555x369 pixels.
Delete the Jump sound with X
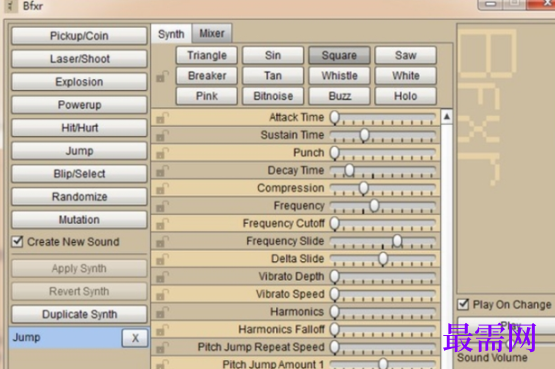point(135,338)
